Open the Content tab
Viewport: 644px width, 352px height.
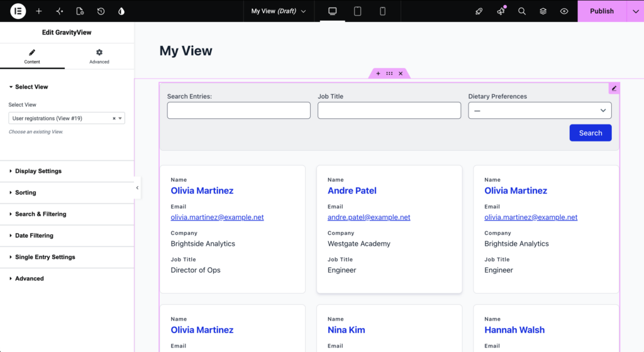coord(32,56)
